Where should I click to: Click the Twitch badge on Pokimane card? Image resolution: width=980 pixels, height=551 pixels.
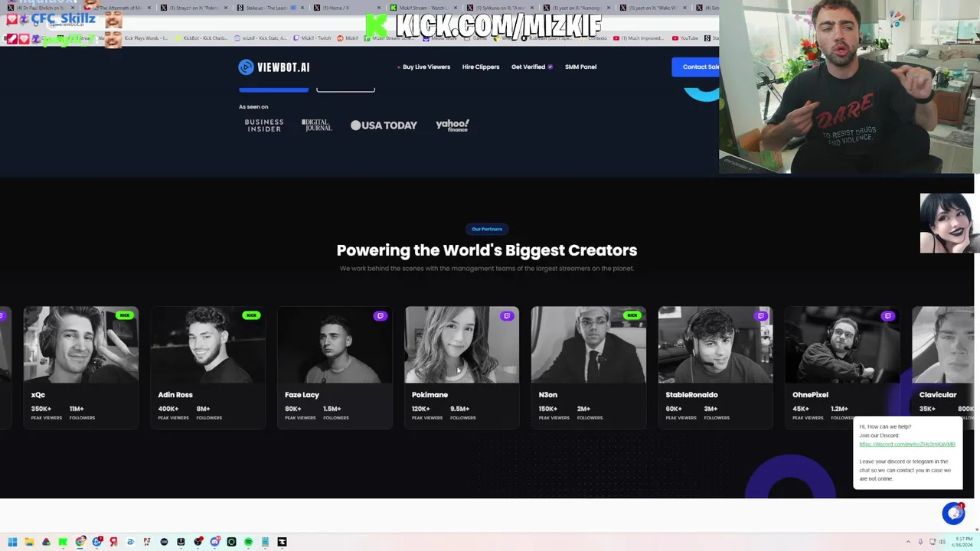507,316
